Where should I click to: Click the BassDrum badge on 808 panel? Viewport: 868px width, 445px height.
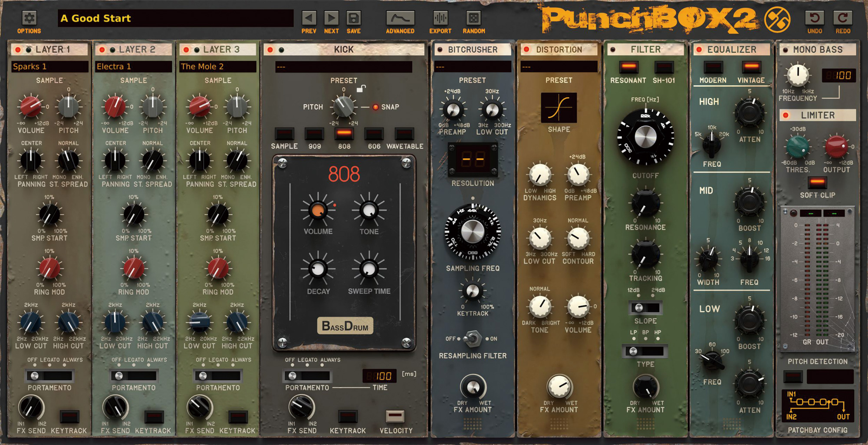(x=345, y=326)
